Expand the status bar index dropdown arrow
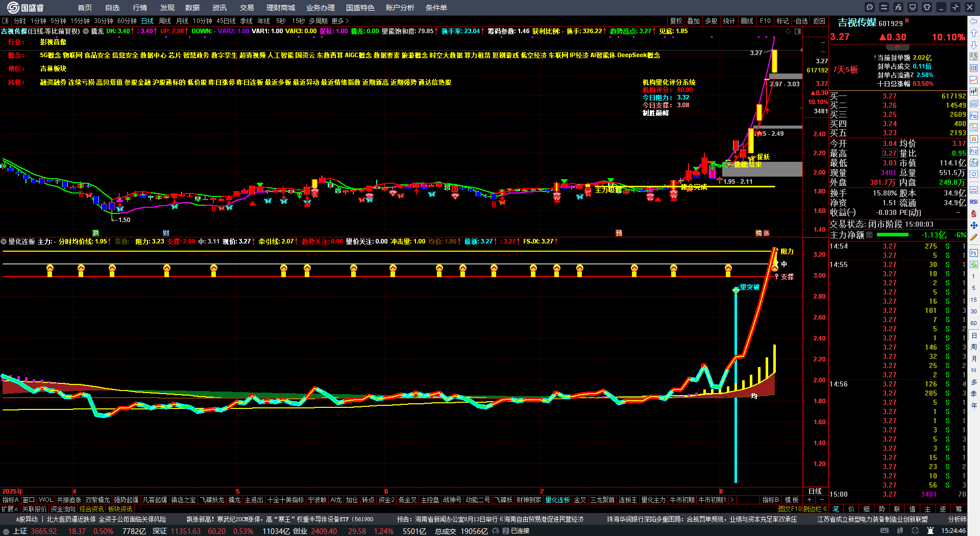Screen dimensions: 980x536 [x=6, y=531]
